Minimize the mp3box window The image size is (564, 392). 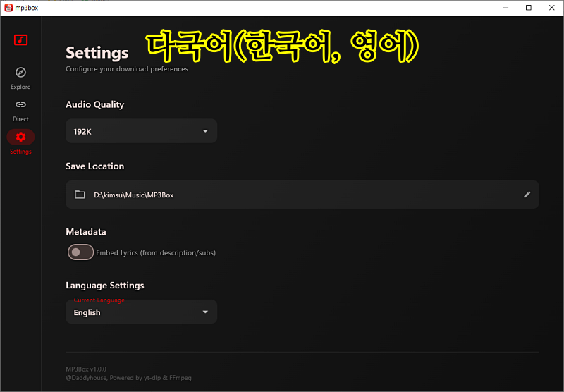click(x=505, y=8)
